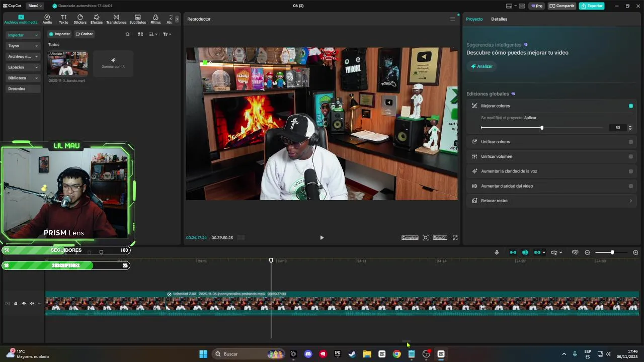644x362 pixels.
Task: Open the Reproductor panel options menu
Action: [452, 19]
